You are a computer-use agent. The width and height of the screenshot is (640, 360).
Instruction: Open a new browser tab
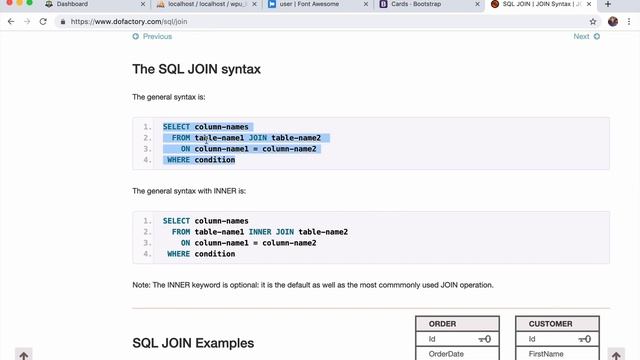(x=608, y=4)
